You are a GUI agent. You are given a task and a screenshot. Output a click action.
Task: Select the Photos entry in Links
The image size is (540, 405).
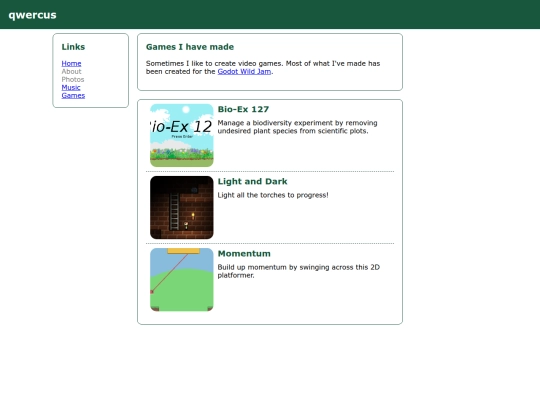click(x=73, y=79)
